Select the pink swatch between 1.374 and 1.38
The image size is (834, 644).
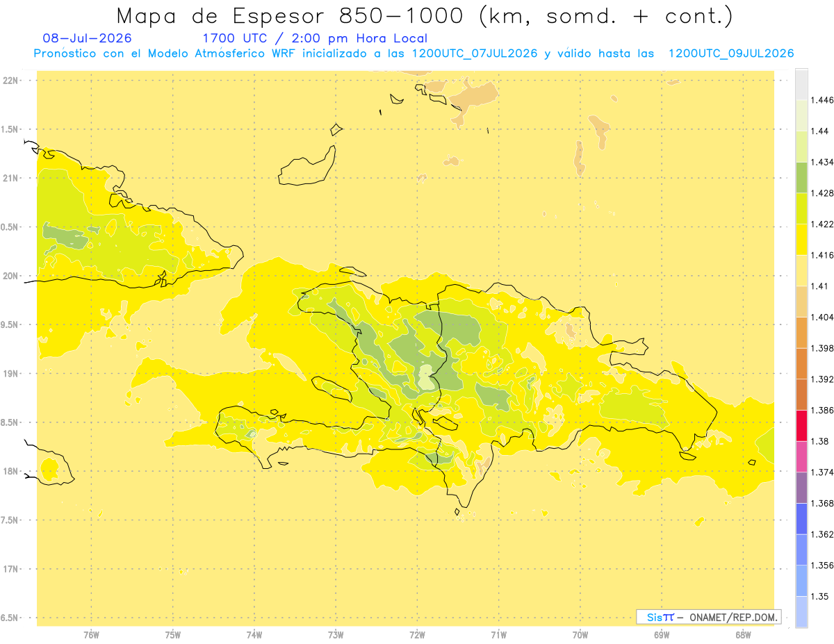point(801,456)
